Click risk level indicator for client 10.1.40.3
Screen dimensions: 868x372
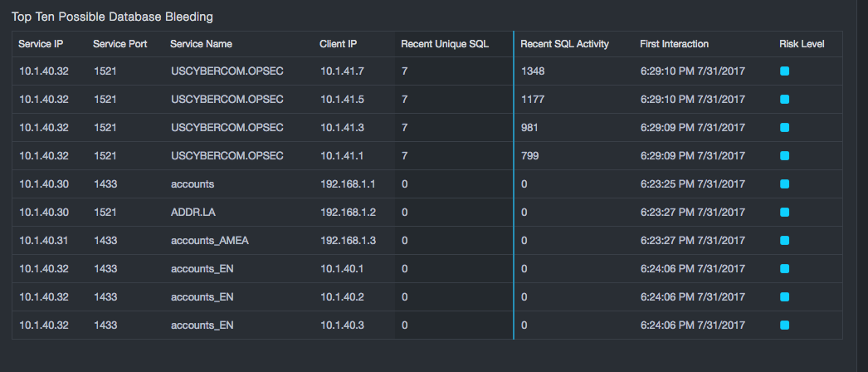pos(784,325)
